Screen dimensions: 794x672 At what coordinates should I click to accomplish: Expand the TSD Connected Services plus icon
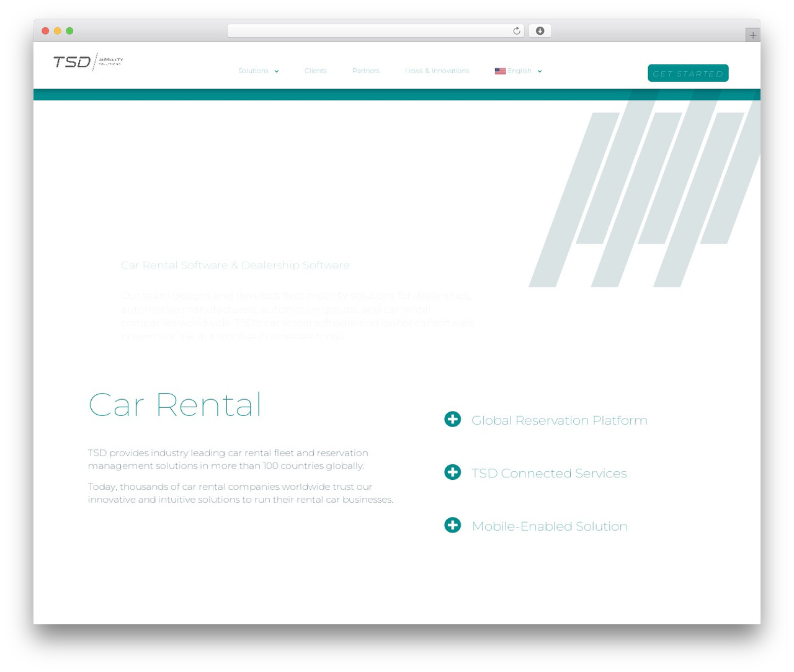click(x=453, y=472)
